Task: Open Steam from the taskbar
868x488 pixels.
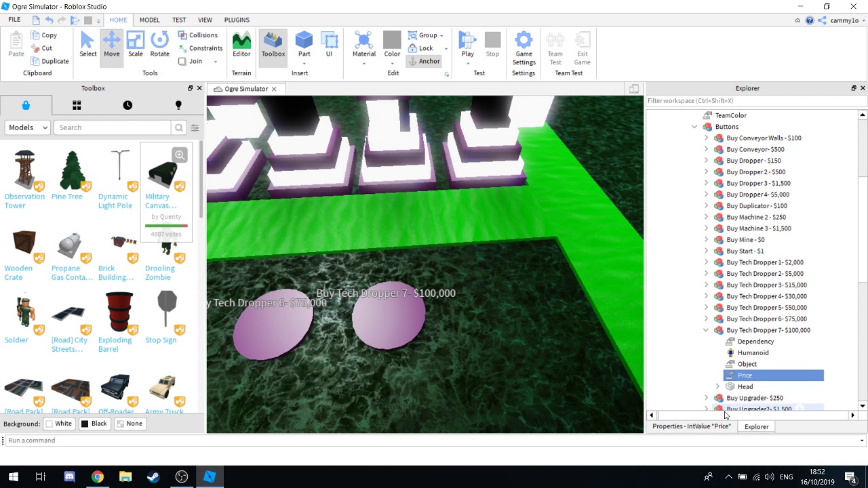Action: click(x=153, y=477)
